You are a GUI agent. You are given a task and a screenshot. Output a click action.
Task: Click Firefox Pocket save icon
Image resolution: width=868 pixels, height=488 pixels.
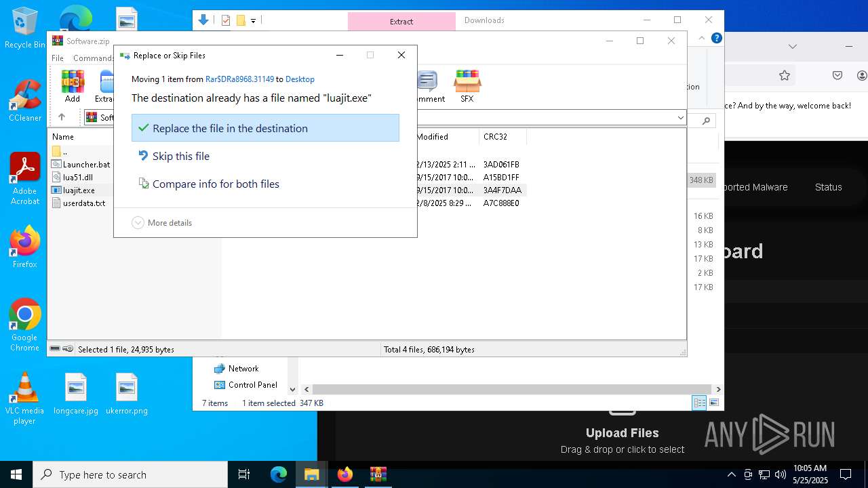pos(837,75)
